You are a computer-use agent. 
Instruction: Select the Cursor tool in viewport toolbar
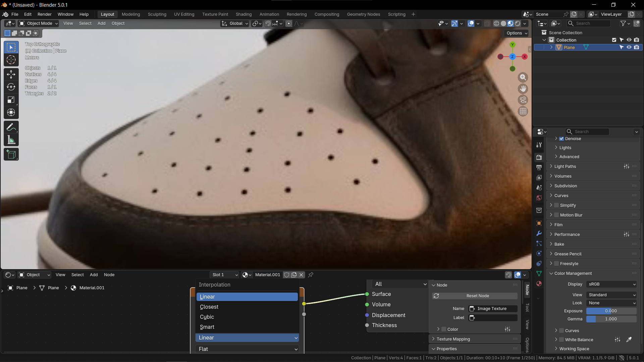(x=11, y=60)
